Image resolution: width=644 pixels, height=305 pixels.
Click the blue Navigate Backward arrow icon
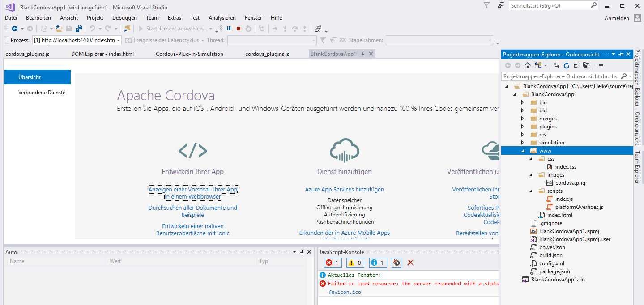click(x=14, y=29)
